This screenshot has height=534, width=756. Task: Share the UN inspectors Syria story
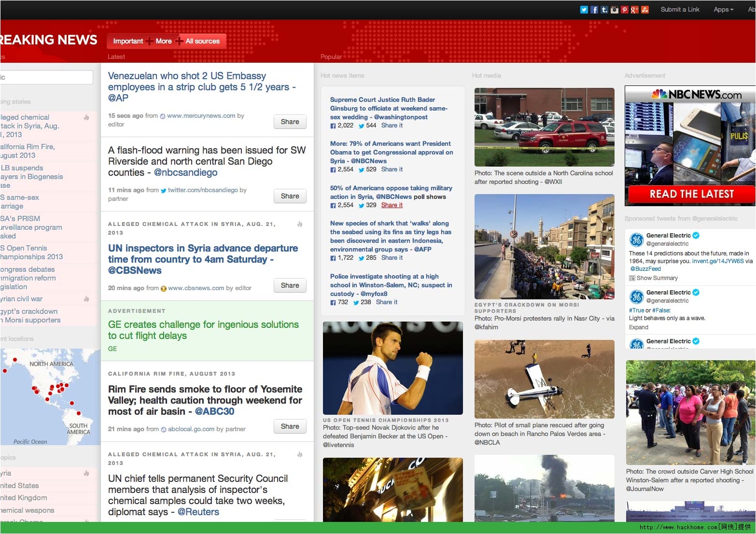(290, 285)
